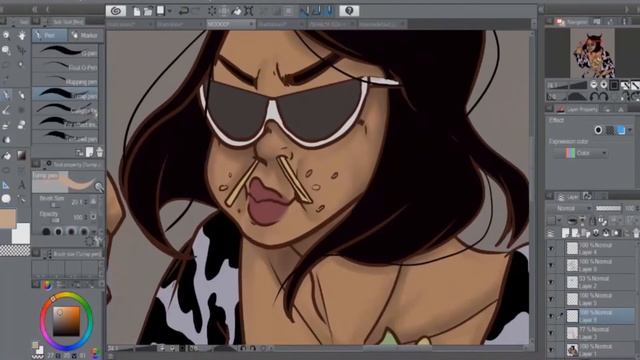Select Layer 1 thumbnail at bottom
Image resolution: width=640 pixels, height=360 pixels.
[x=572, y=350]
